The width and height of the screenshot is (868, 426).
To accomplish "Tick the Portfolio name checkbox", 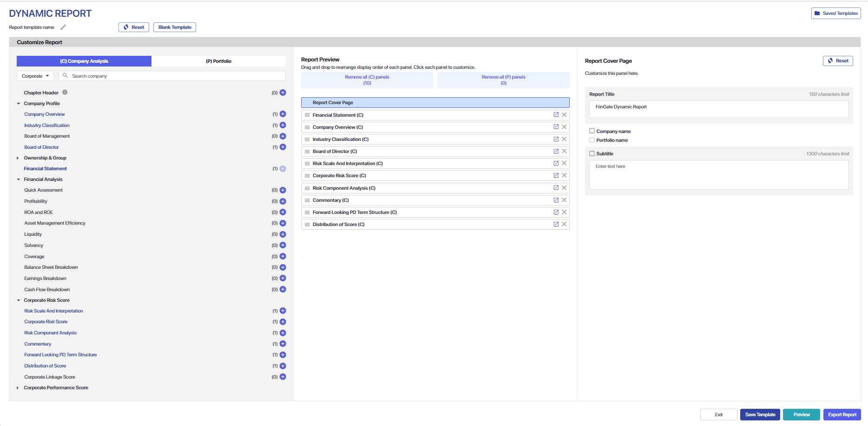I will click(x=592, y=140).
